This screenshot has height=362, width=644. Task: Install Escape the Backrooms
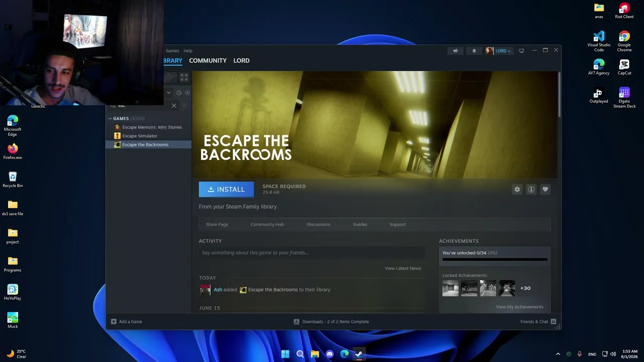[x=226, y=189]
